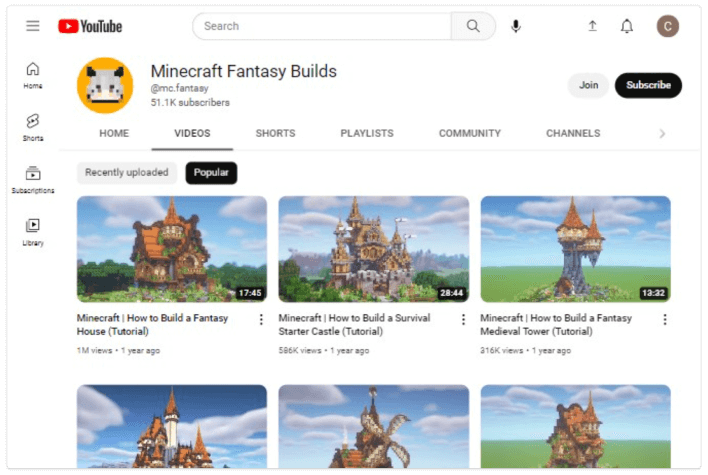Screen dimensions: 708x475
Task: Select the Popular filter chip
Action: [211, 173]
